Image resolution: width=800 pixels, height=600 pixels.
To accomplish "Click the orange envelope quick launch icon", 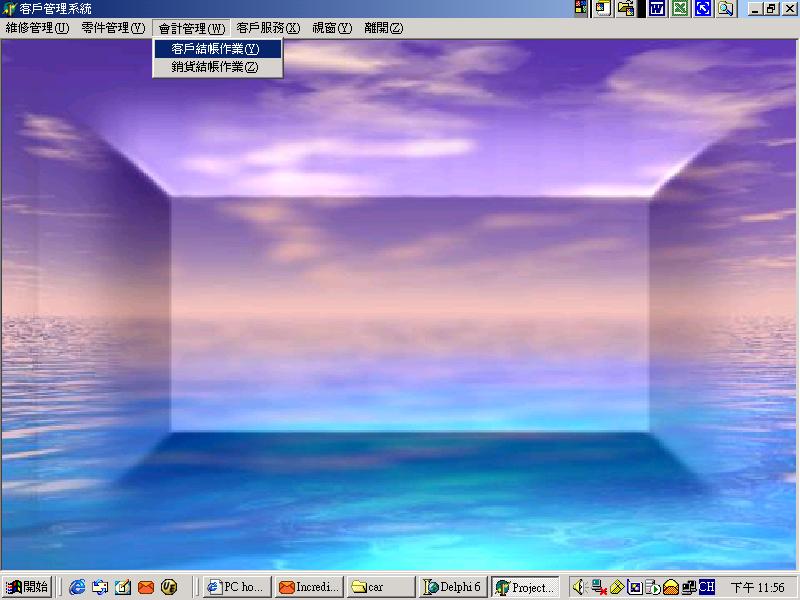I will 146,587.
